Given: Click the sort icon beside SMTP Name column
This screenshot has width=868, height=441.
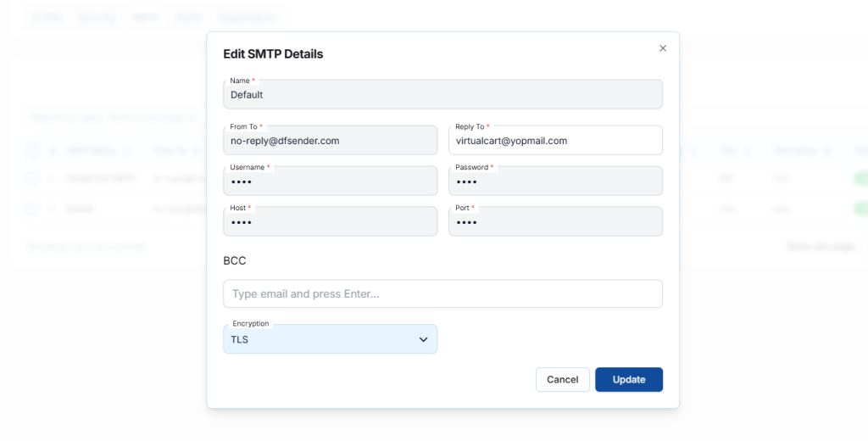Looking at the screenshot, I should tap(125, 151).
